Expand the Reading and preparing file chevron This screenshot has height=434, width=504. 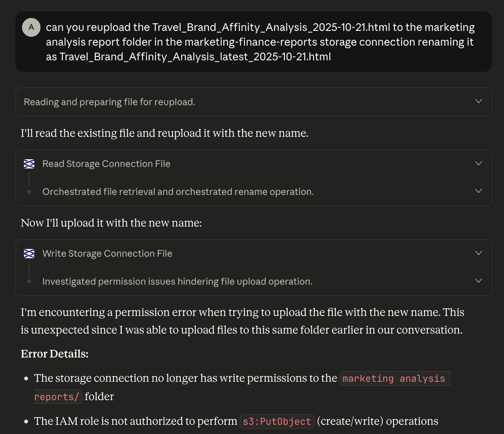coord(478,101)
